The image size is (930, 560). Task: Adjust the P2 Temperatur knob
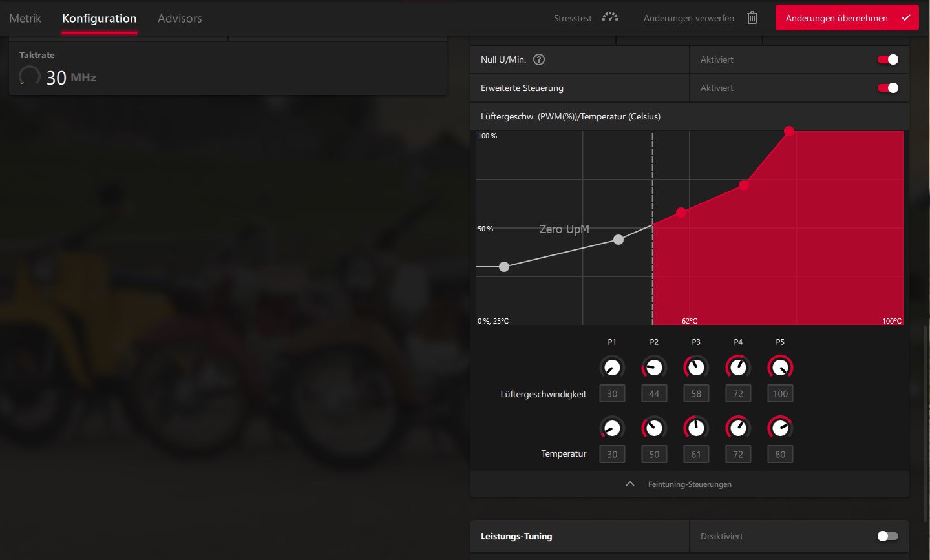[x=654, y=428]
